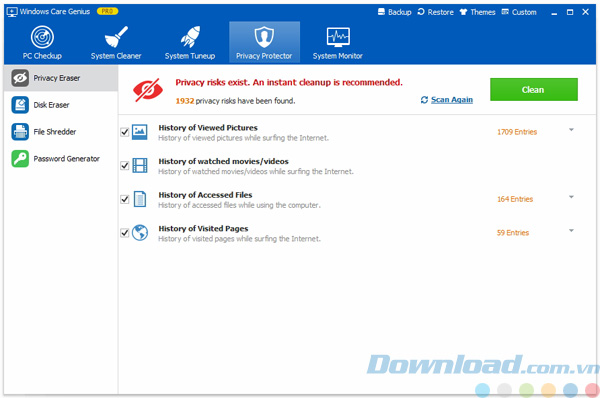Open the PC Checkup radar icon
This screenshot has width=600, height=398.
point(42,37)
